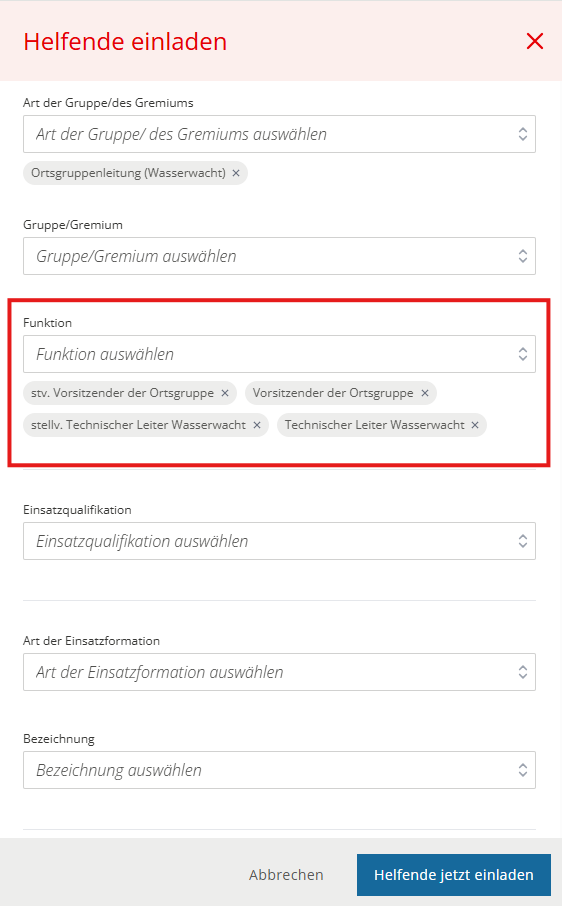Expand the Funktion auswählen dropdown arrows

[x=523, y=354]
